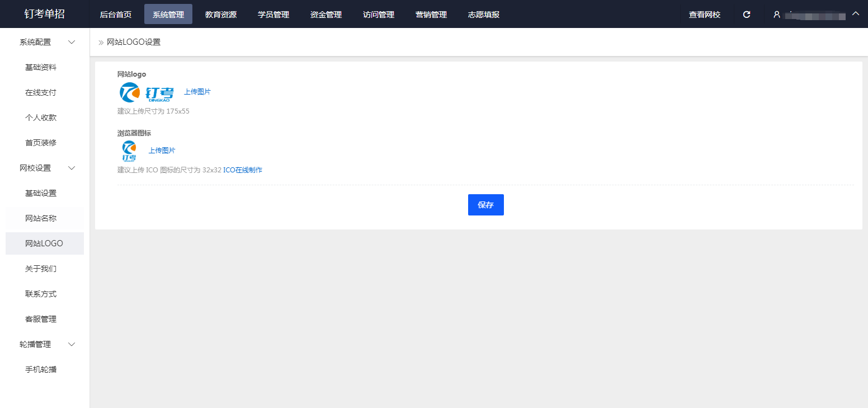The height and width of the screenshot is (408, 868).
Task: Click the user profile icon
Action: coord(777,15)
